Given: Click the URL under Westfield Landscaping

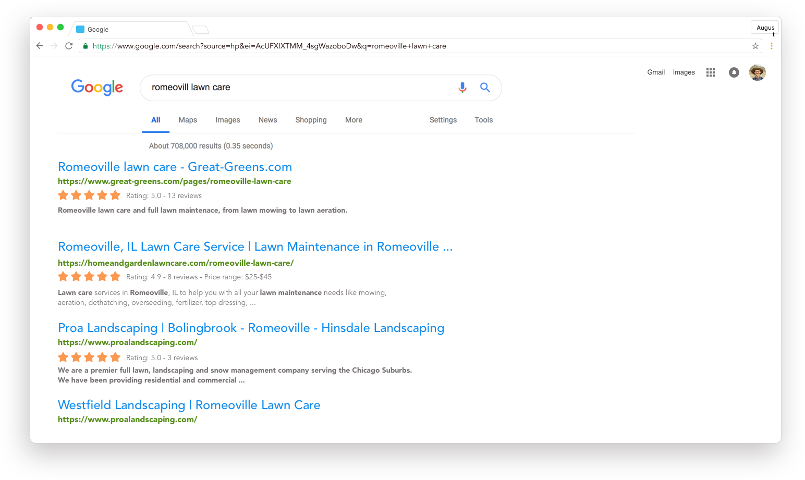Looking at the screenshot, I should (127, 419).
